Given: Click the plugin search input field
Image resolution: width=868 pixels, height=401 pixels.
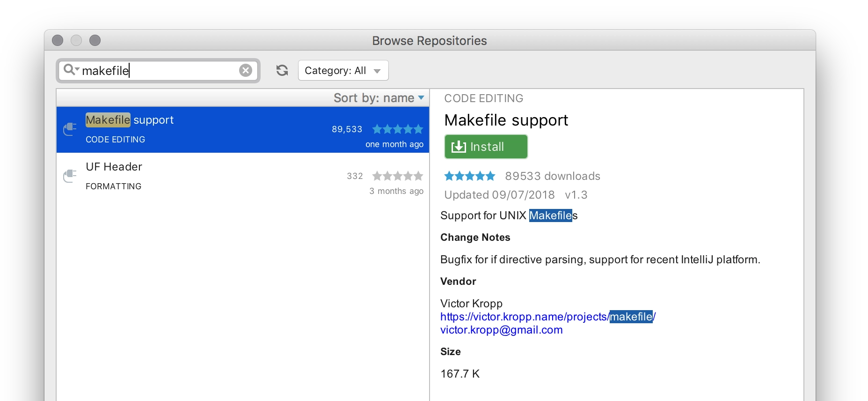Looking at the screenshot, I should point(158,71).
